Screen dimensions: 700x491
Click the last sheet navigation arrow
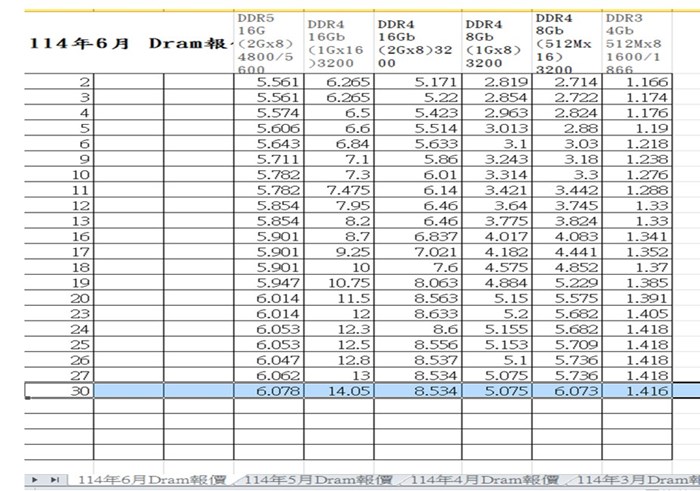(53, 481)
